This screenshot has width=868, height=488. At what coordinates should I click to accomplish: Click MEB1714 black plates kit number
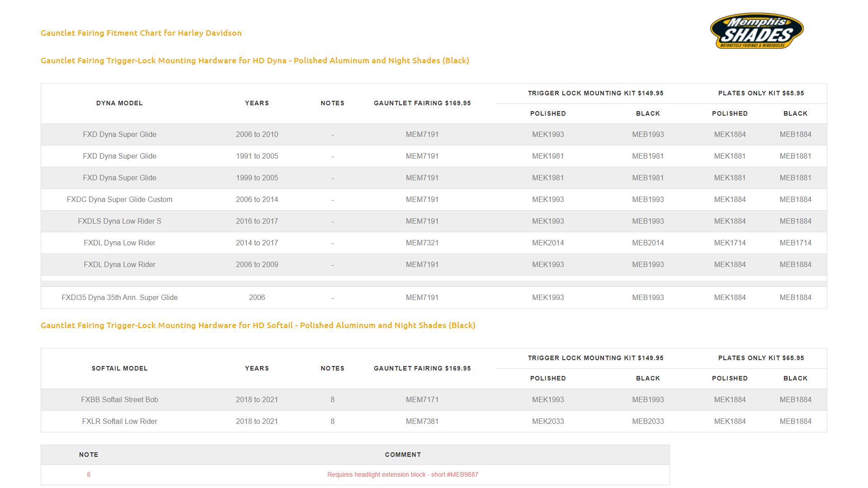tap(795, 243)
